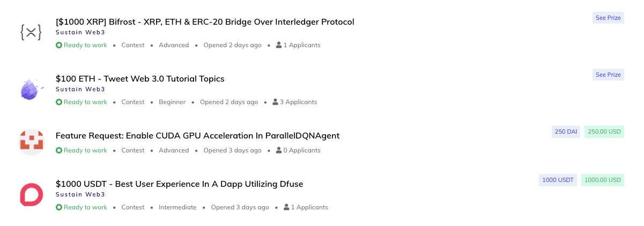Open the CUDA GPU Acceleration feature request
Image resolution: width=644 pixels, height=226 pixels.
[197, 136]
